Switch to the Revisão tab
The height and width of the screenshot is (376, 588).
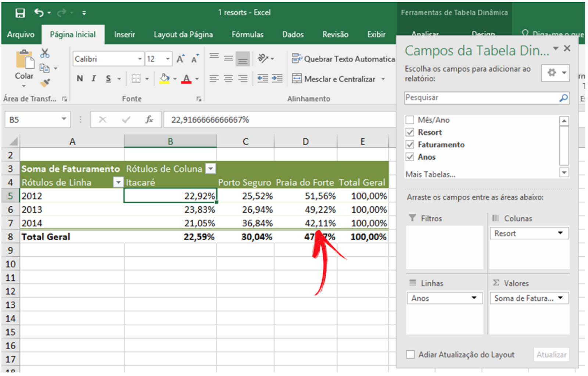tap(336, 35)
